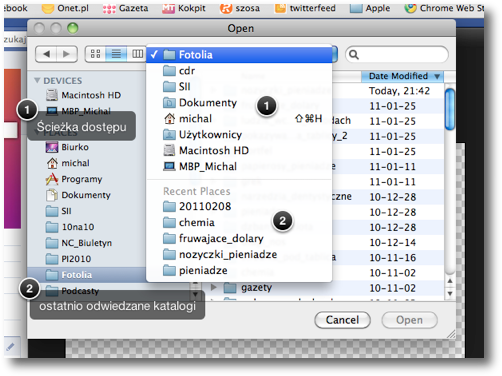Select michal home in path popup menu
This screenshot has width=502, height=376.
(239, 119)
